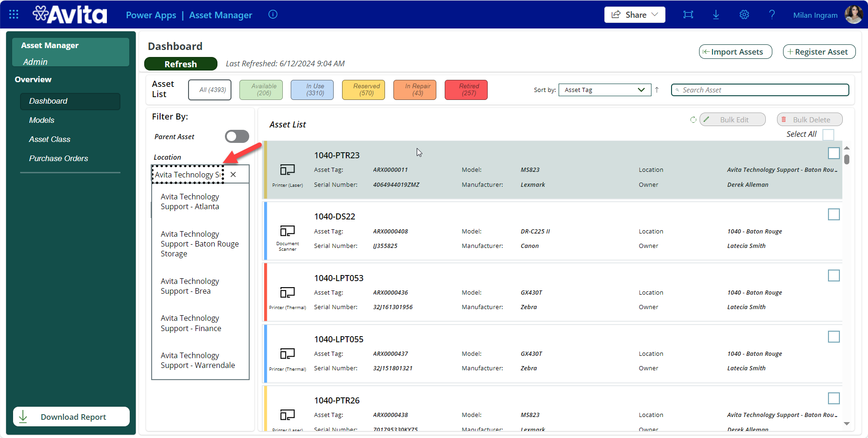Viewport: 868px width, 438px height.
Task: Click device icon for 1040-PTR26
Action: point(287,415)
